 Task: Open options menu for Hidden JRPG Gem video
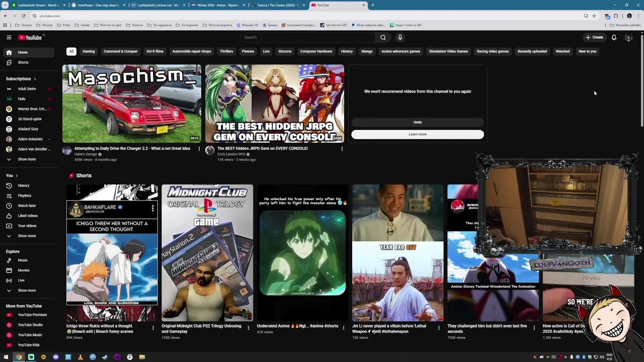coord(342,149)
